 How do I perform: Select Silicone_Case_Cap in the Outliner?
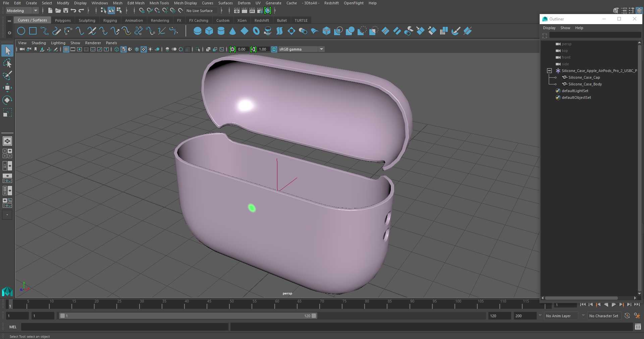point(584,77)
